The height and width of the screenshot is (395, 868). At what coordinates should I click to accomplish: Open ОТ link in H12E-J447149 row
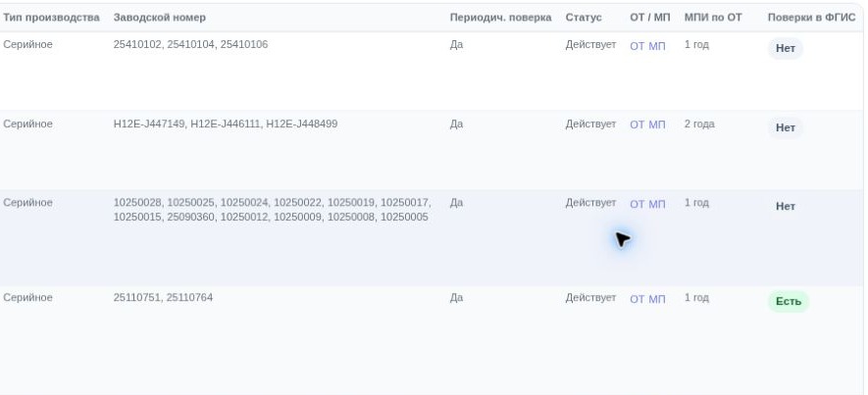coord(637,124)
